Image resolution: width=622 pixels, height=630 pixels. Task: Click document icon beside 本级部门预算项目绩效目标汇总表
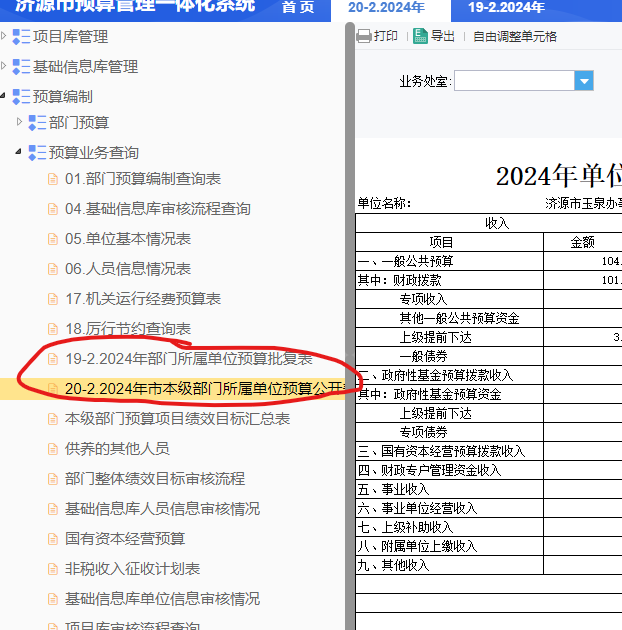pyautogui.click(x=53, y=419)
